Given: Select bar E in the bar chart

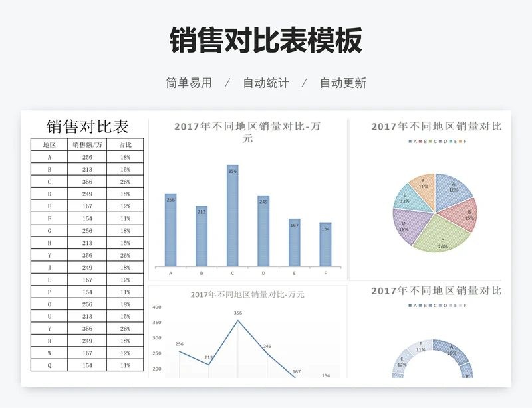Looking at the screenshot, I should pyautogui.click(x=295, y=242).
